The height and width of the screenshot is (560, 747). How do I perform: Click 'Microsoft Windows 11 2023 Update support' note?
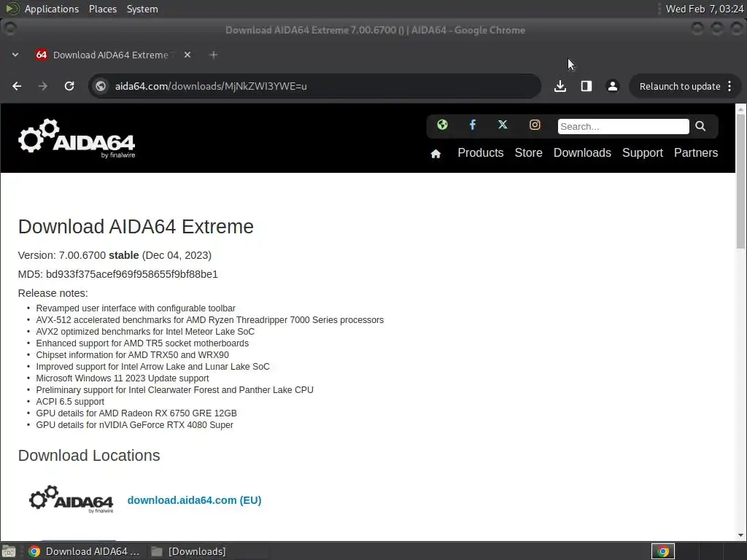(x=123, y=378)
